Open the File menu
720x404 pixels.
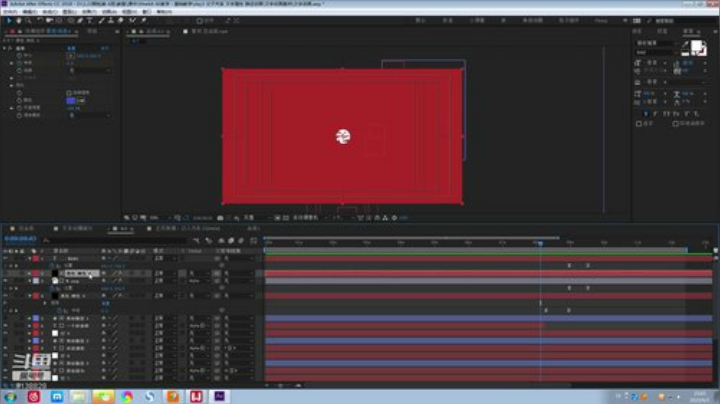(10, 11)
